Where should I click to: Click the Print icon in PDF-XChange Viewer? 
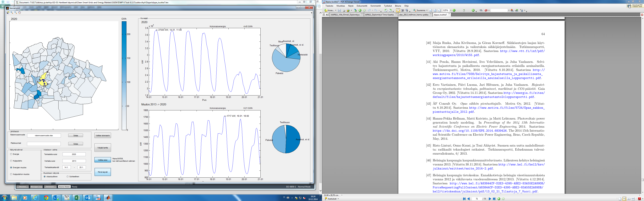click(x=344, y=11)
